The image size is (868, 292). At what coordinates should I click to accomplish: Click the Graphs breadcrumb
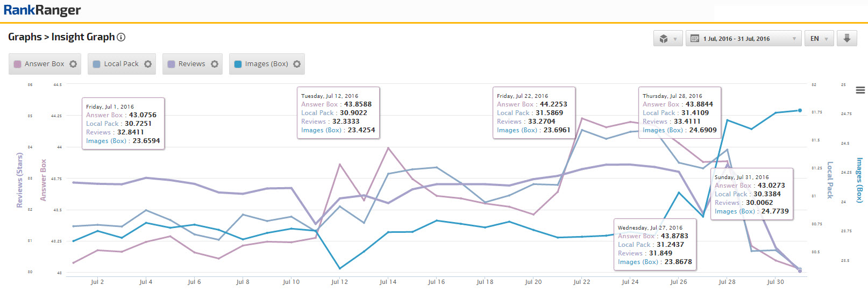(25, 37)
